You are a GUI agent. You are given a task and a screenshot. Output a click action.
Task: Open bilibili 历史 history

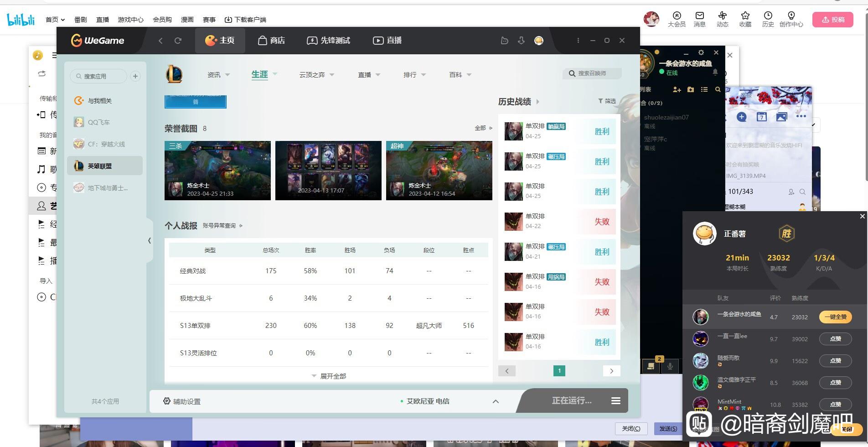[768, 20]
